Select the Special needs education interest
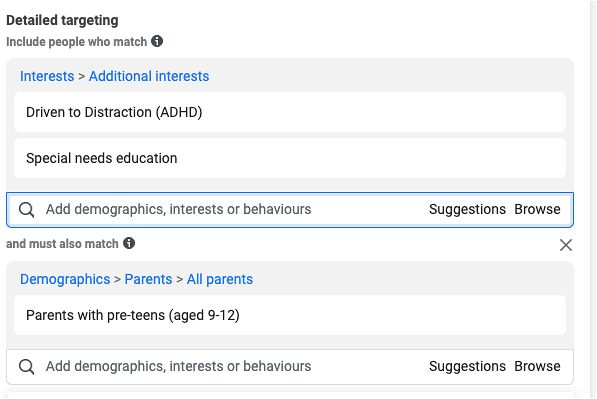597x399 pixels. click(290, 158)
